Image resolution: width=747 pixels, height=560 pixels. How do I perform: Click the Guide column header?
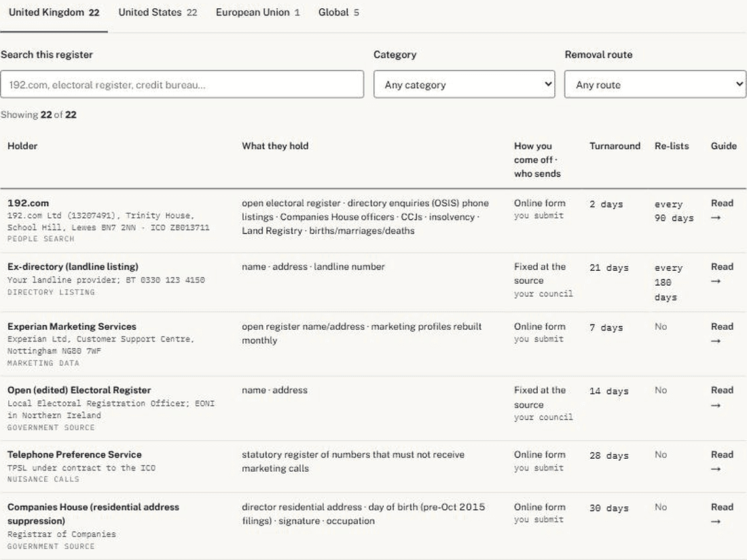tap(724, 146)
